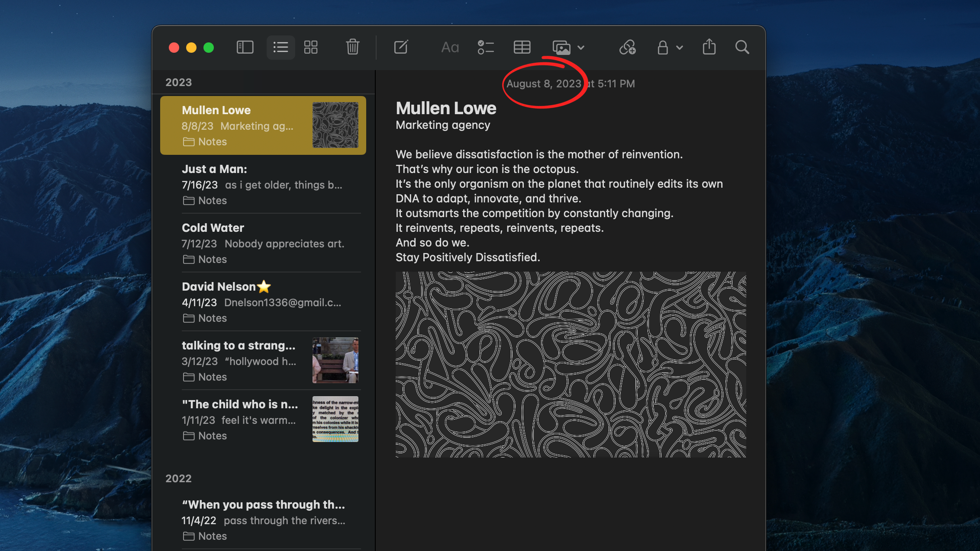Open search in Notes
Image resolution: width=980 pixels, height=551 pixels.
[x=742, y=47]
